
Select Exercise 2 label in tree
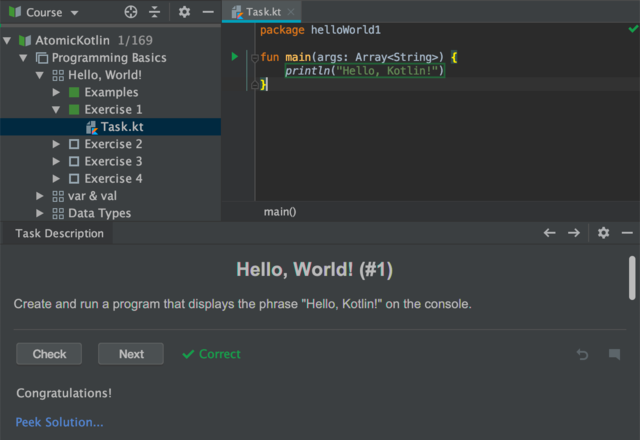point(113,144)
